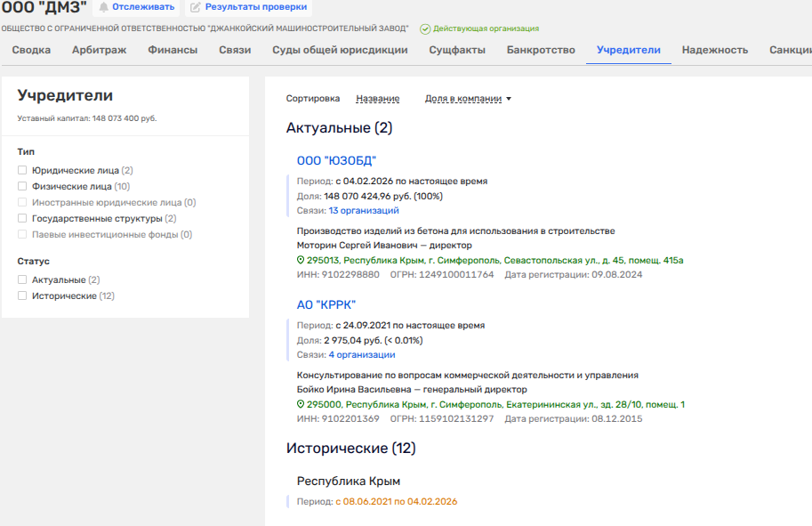Switch to the Сущфакты tab
Viewport: 812px width, 526px height.
coord(457,50)
